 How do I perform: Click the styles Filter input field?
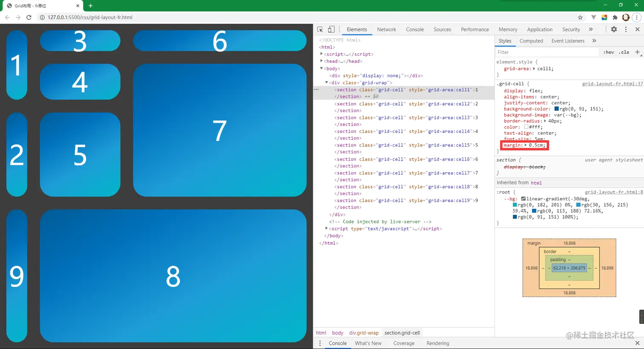[547, 52]
